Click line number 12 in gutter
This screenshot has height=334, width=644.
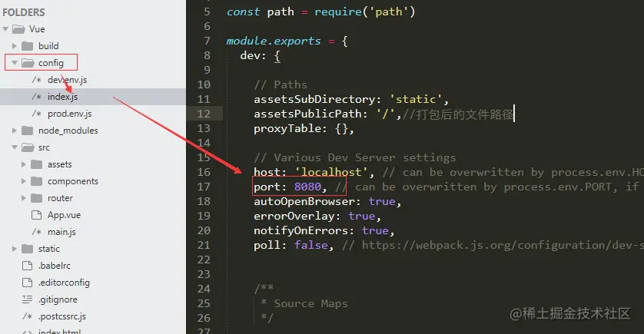pos(204,114)
